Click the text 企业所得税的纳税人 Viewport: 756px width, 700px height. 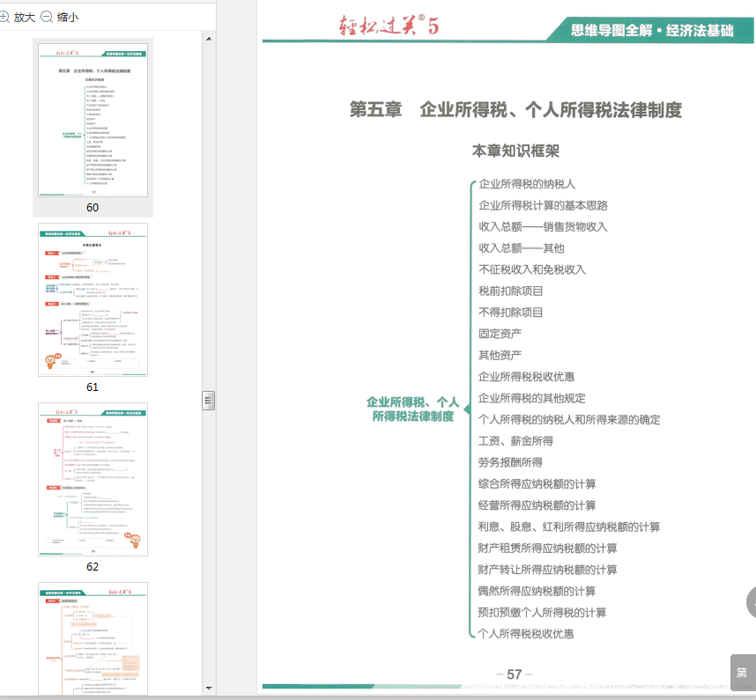[527, 184]
